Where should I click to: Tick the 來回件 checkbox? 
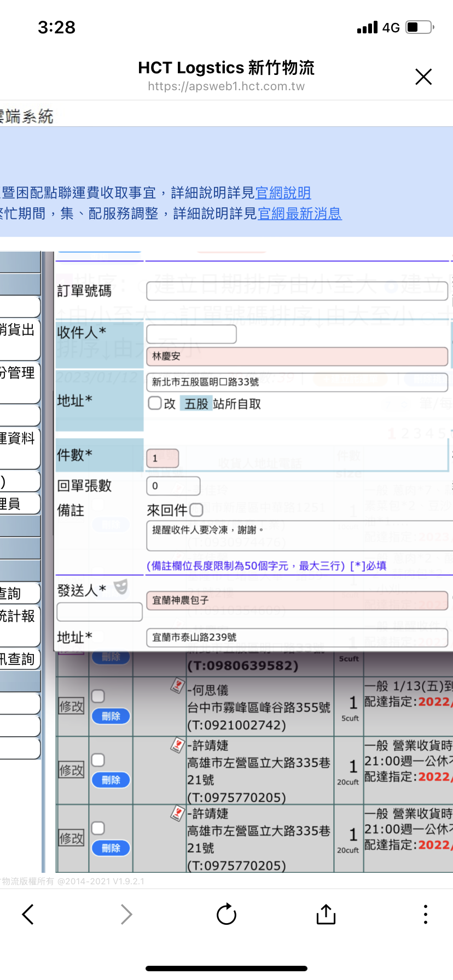point(196,510)
